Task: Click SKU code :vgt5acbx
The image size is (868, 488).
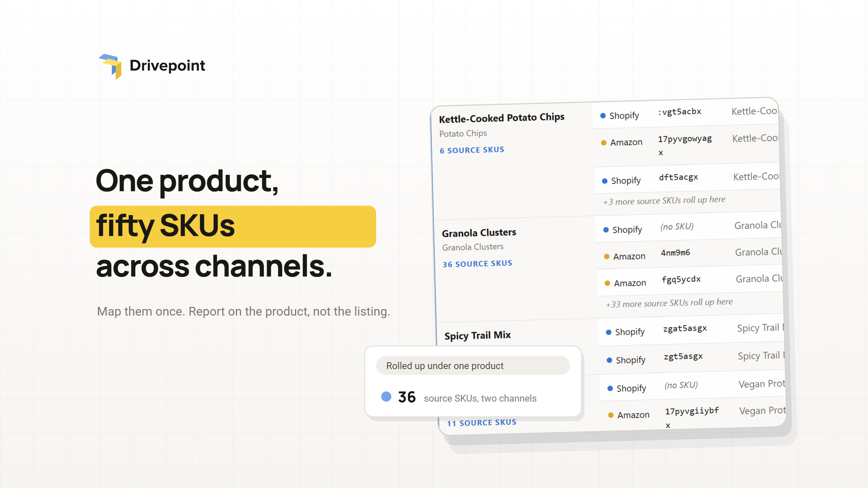Action: (x=680, y=112)
